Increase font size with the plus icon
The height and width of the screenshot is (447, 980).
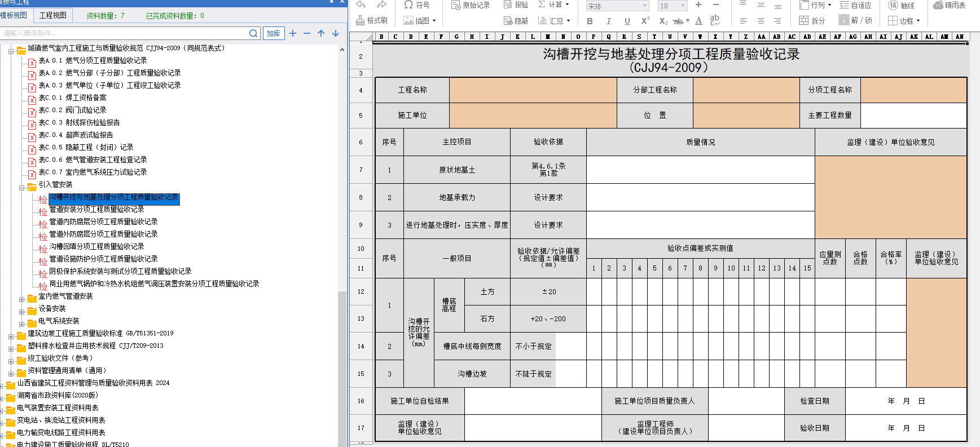pos(698,5)
